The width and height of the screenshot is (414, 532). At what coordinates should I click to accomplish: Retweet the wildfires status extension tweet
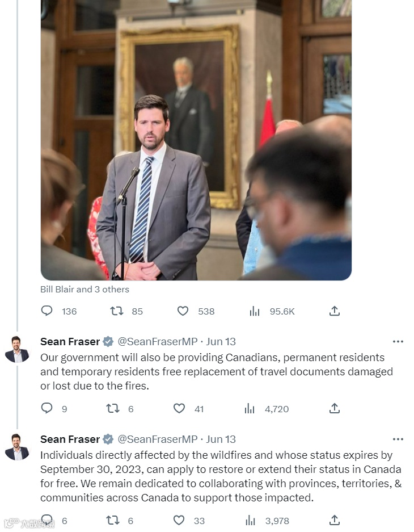(x=113, y=520)
